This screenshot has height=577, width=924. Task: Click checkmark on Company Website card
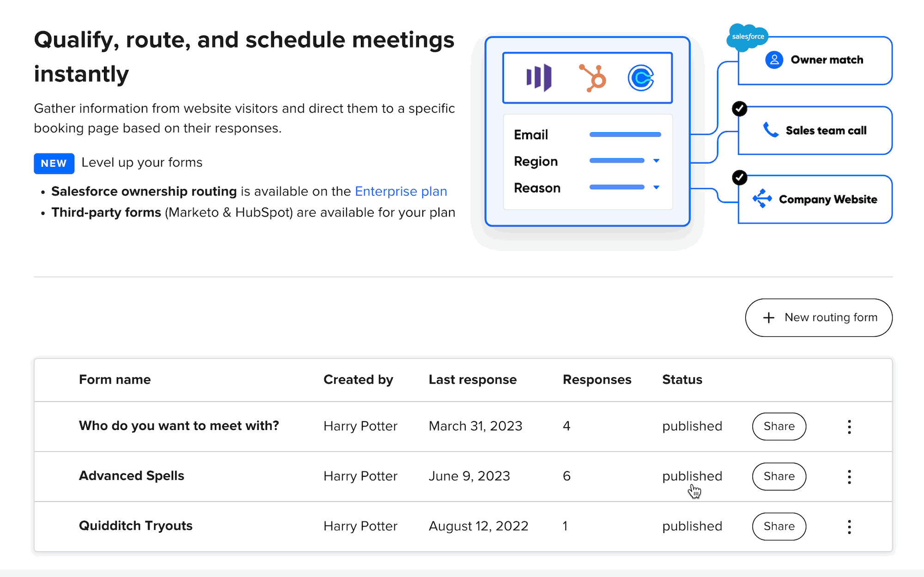tap(740, 178)
